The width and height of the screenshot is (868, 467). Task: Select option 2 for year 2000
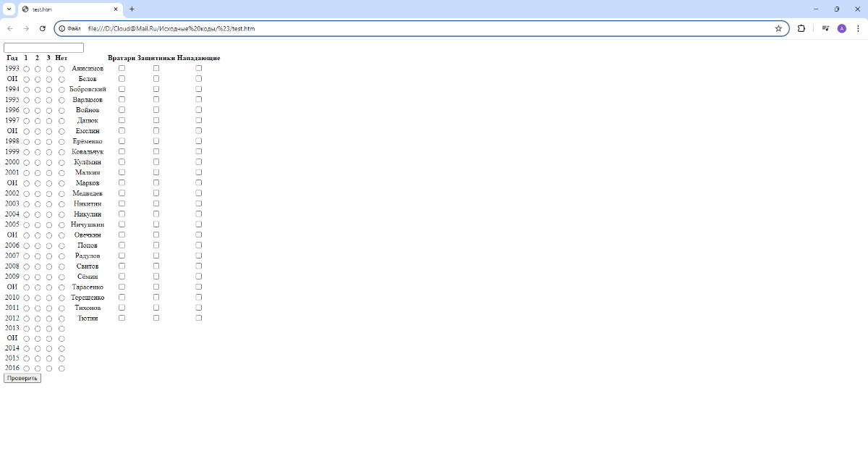(x=38, y=163)
